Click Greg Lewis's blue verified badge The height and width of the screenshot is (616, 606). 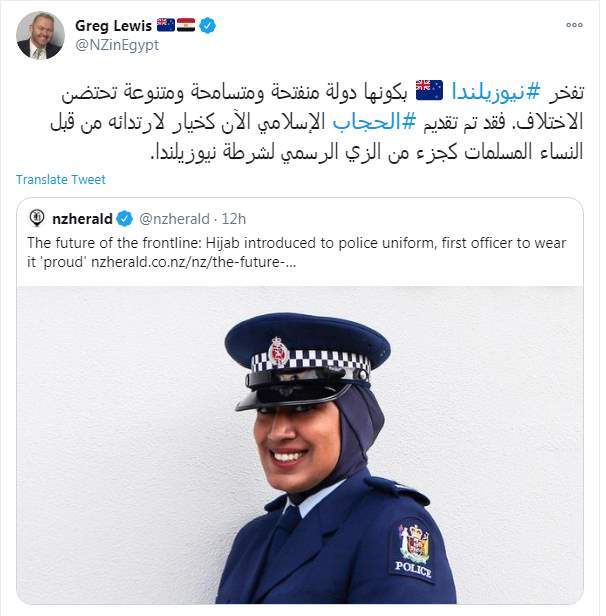click(207, 26)
